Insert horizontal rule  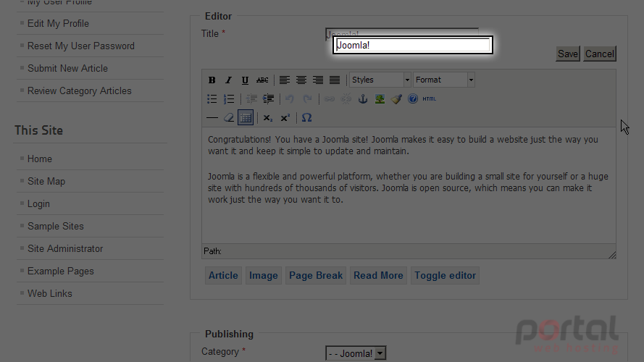212,118
